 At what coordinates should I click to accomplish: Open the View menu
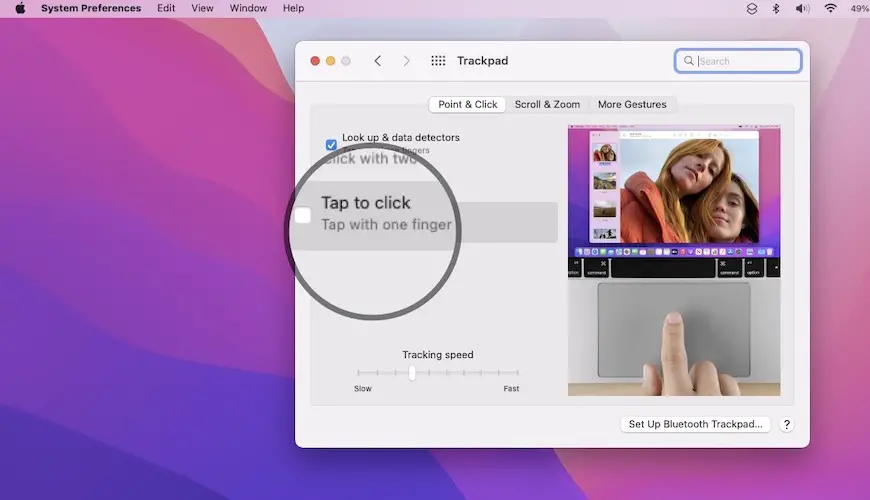click(x=202, y=8)
